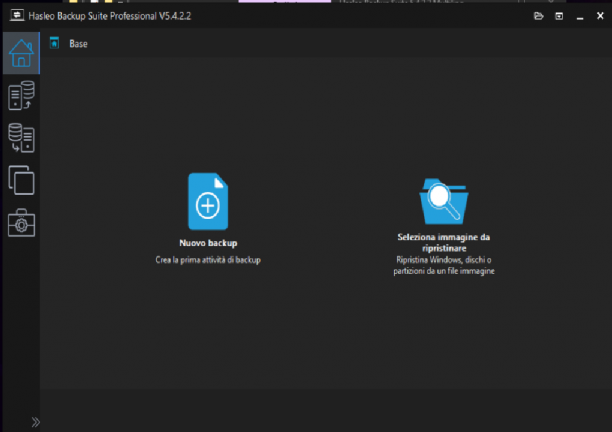Click the folder with magnifier restore icon
This screenshot has width=612, height=432.
tap(444, 201)
